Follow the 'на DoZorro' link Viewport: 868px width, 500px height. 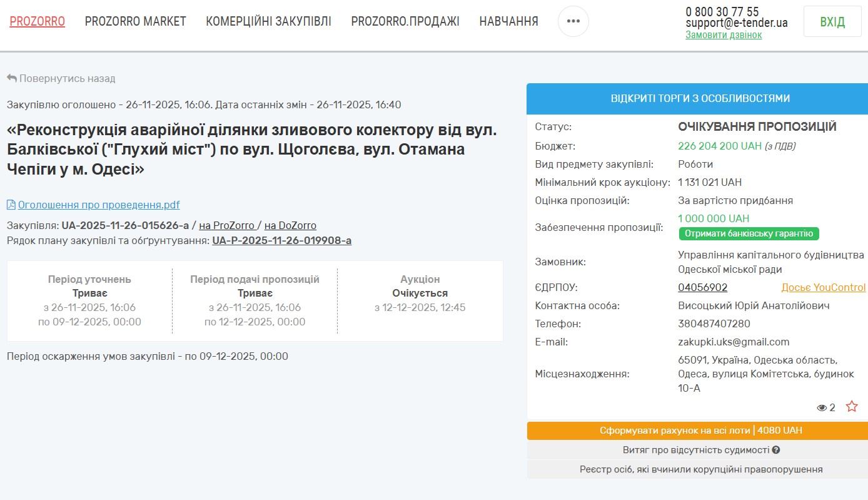[x=290, y=225]
